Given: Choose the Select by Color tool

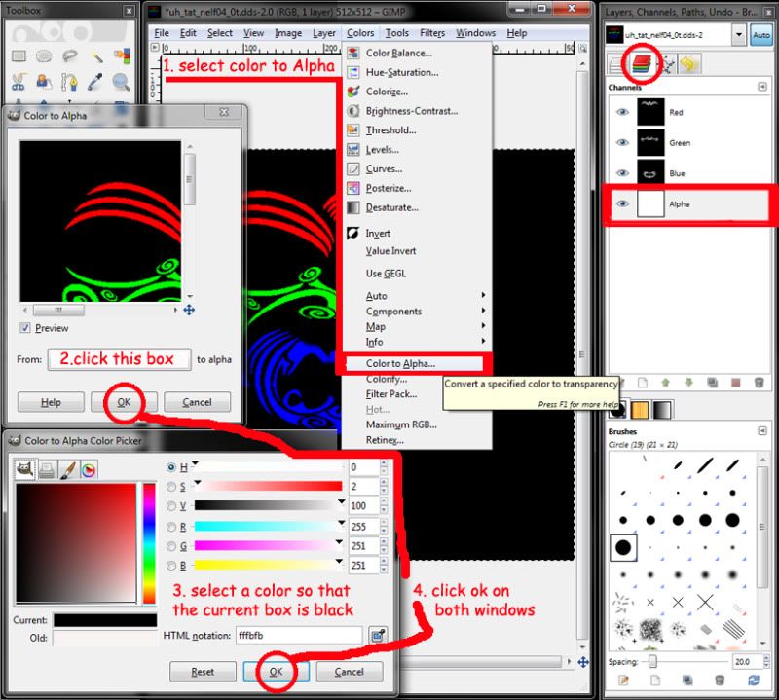Looking at the screenshot, I should 125,55.
